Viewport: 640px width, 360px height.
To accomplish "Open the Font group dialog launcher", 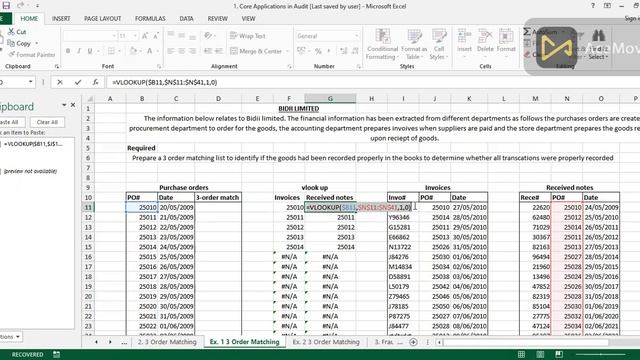I will coord(159,66).
